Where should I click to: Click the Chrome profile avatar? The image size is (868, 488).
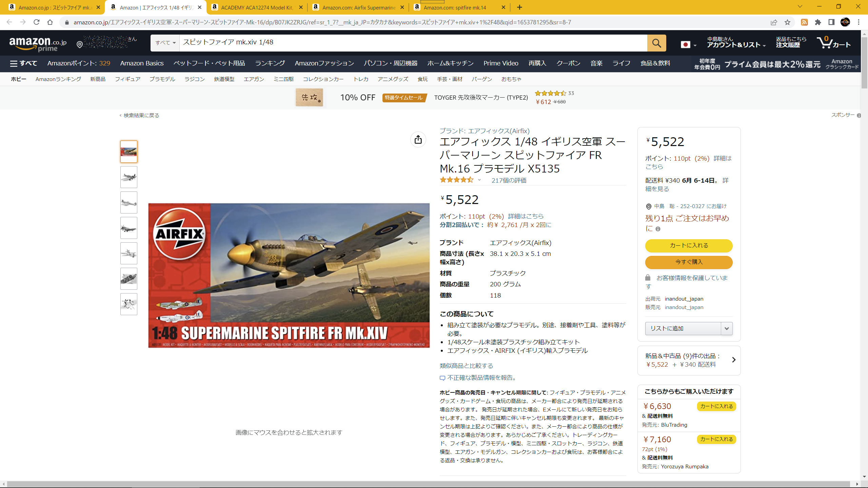[x=845, y=22]
